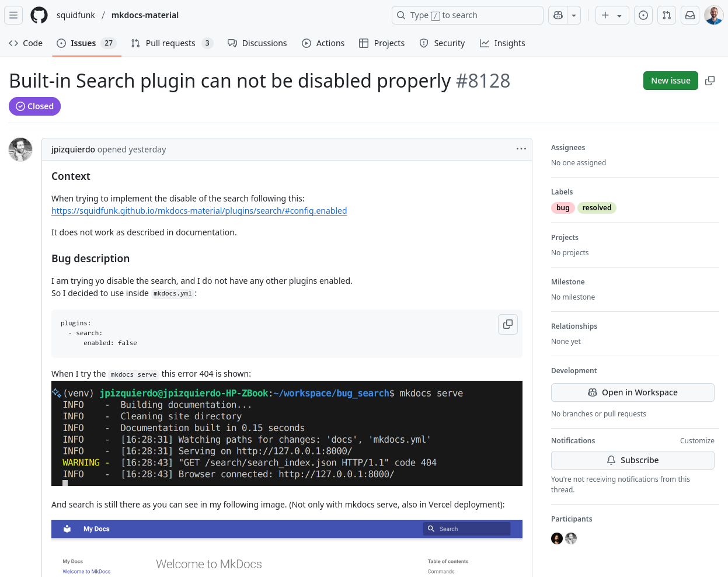
Task: Switch to the Discussions tab
Action: click(257, 43)
